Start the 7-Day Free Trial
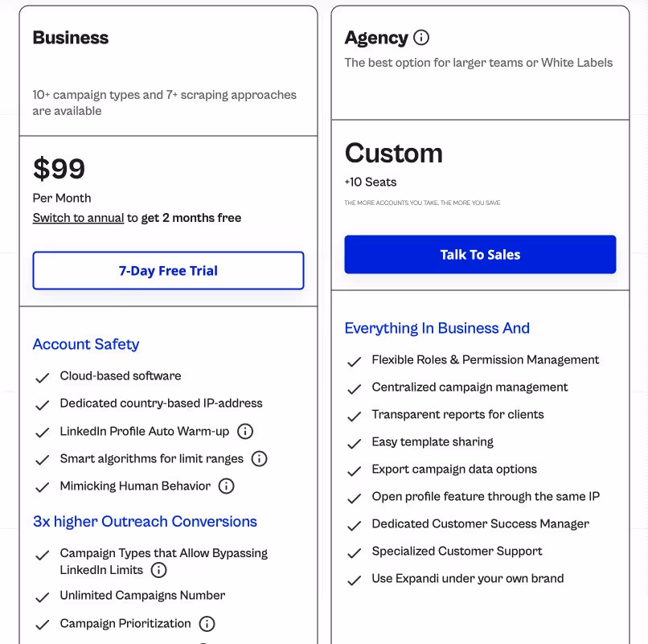The image size is (648, 644). 168,270
